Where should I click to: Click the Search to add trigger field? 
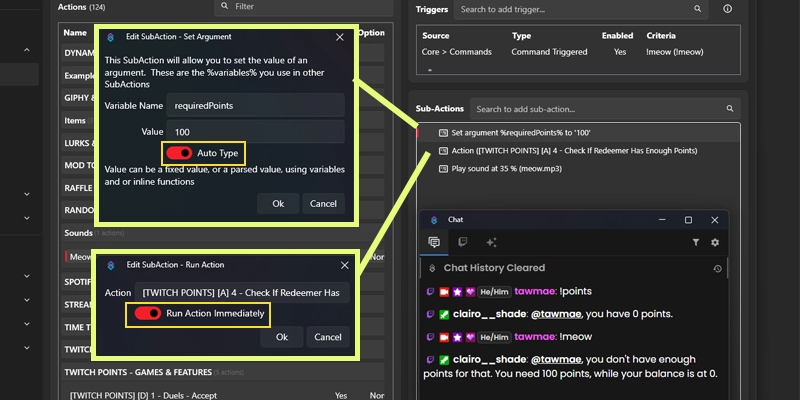click(581, 9)
